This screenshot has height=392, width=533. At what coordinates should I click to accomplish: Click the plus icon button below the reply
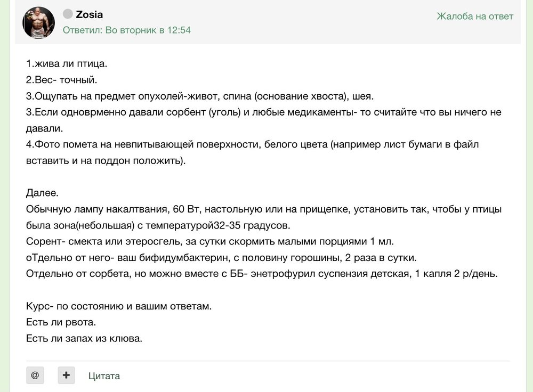pyautogui.click(x=66, y=375)
